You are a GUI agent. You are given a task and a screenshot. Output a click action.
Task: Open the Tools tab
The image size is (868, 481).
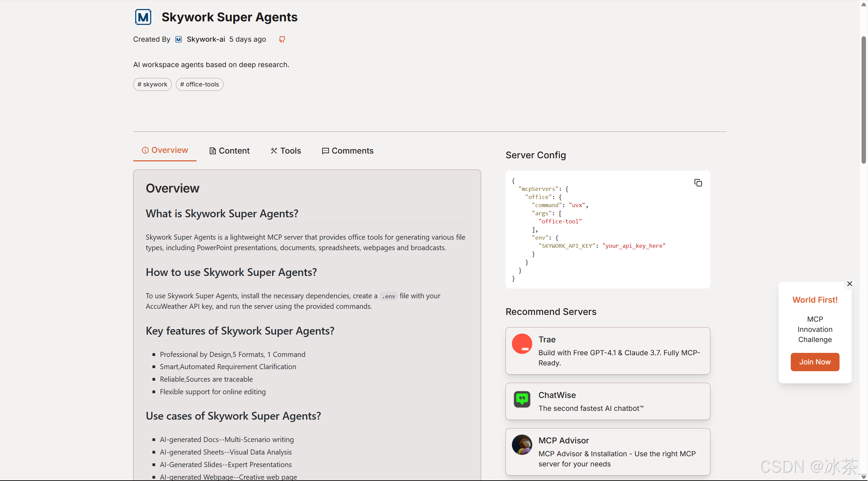[x=286, y=151]
